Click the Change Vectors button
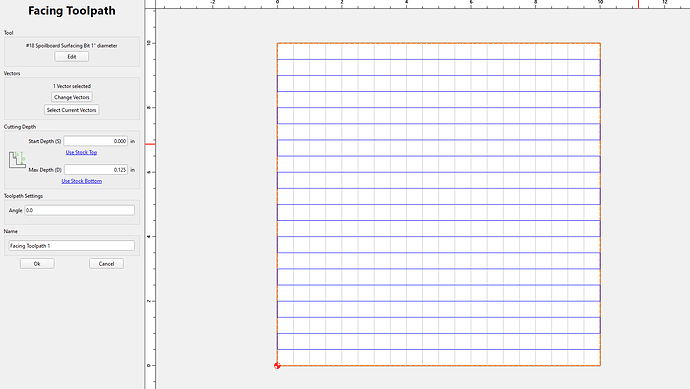The width and height of the screenshot is (690, 389). tap(72, 97)
